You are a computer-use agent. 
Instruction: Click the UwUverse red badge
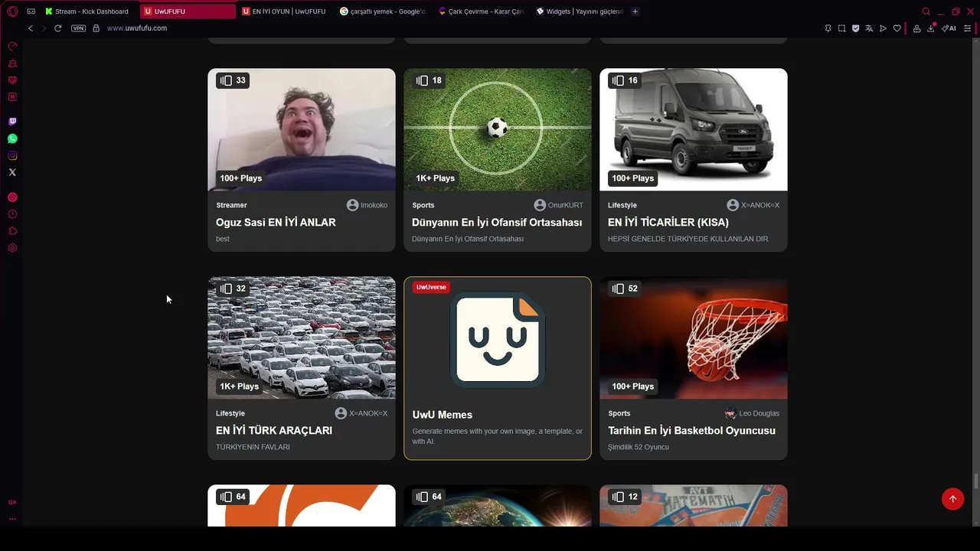[431, 287]
